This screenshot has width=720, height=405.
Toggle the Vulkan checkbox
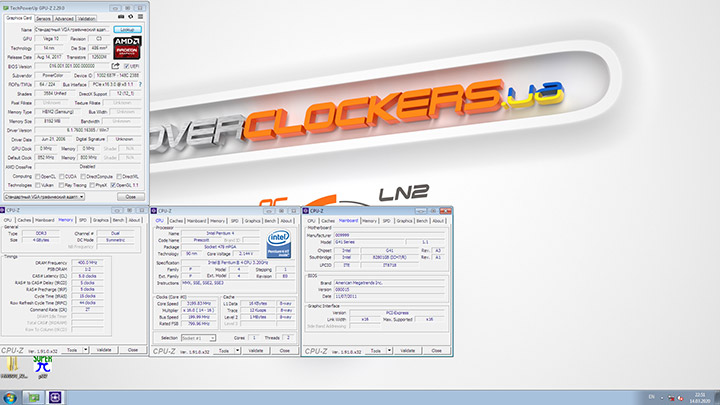38,185
